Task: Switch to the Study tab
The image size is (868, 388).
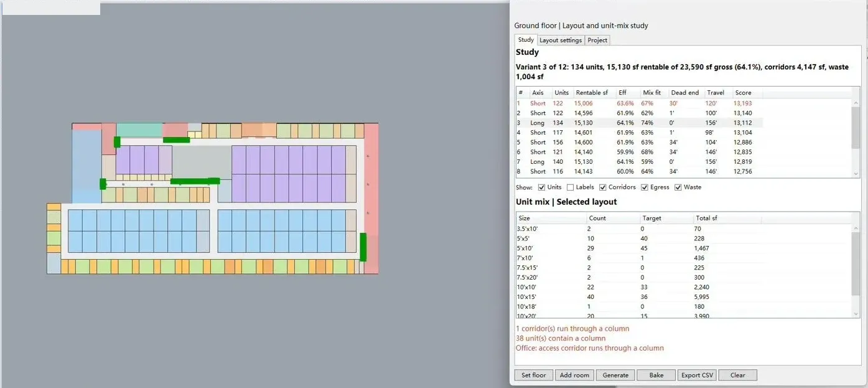Action: pos(526,40)
